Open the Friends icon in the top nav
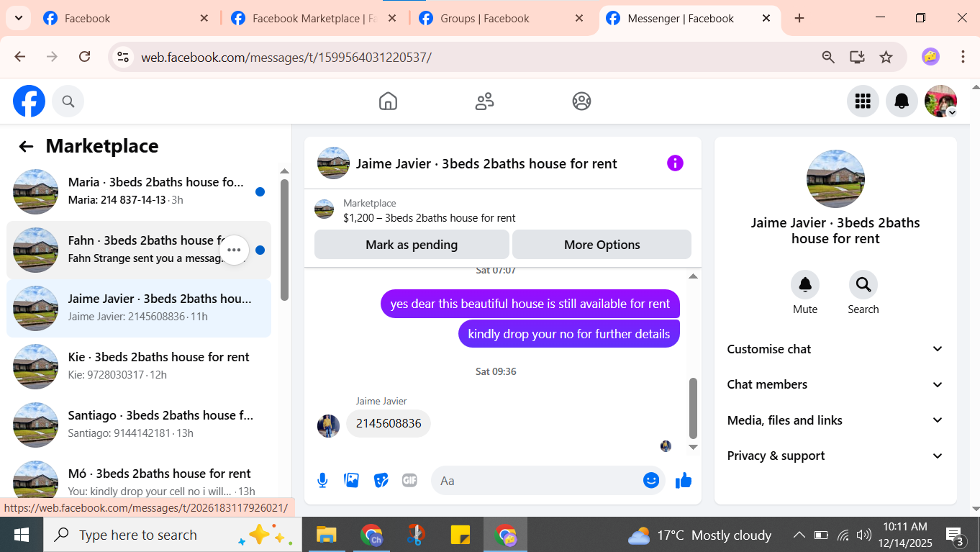980x552 pixels. (485, 101)
